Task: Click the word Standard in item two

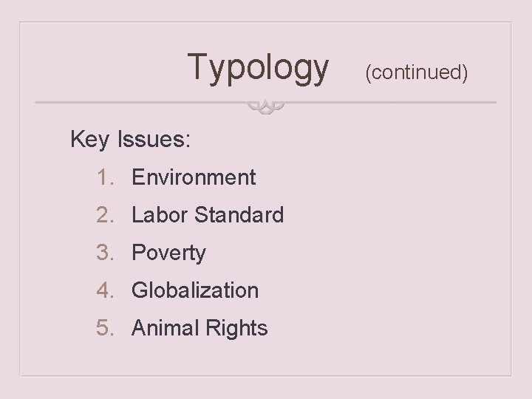Action: click(239, 215)
